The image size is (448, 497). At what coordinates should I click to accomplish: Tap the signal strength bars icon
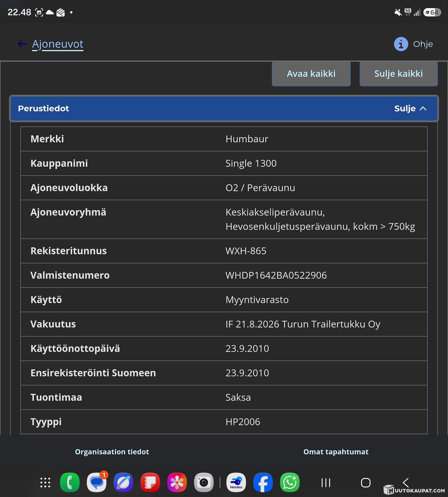tap(417, 12)
